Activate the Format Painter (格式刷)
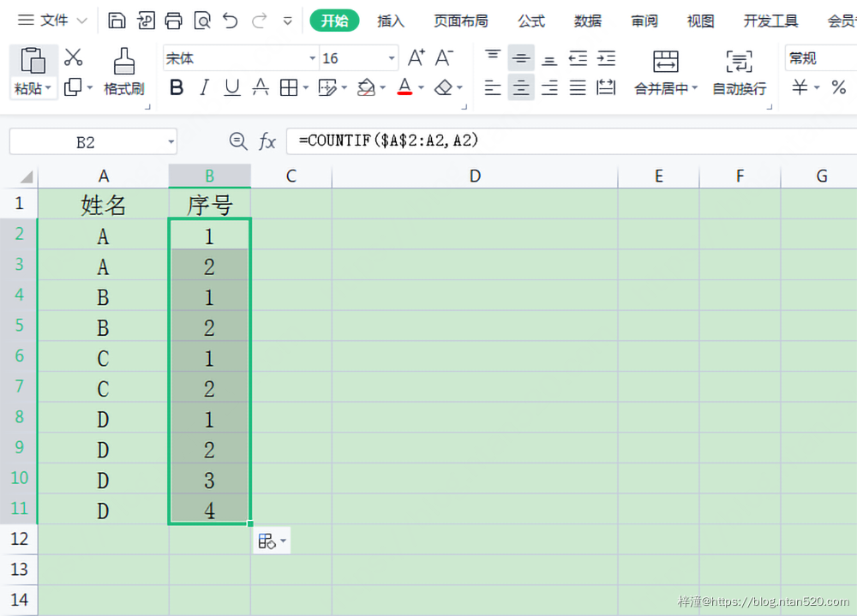Viewport: 857px width, 616px height. coord(124,72)
